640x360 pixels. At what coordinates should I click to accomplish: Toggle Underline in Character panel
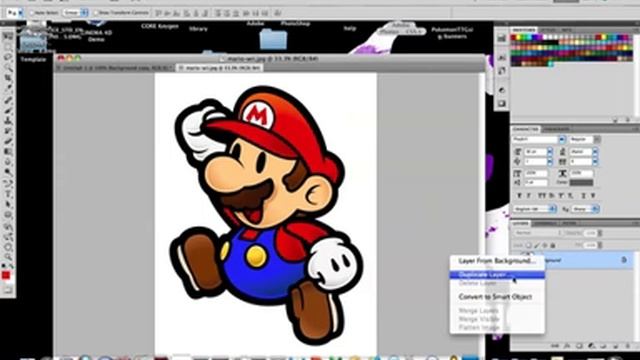coord(583,196)
